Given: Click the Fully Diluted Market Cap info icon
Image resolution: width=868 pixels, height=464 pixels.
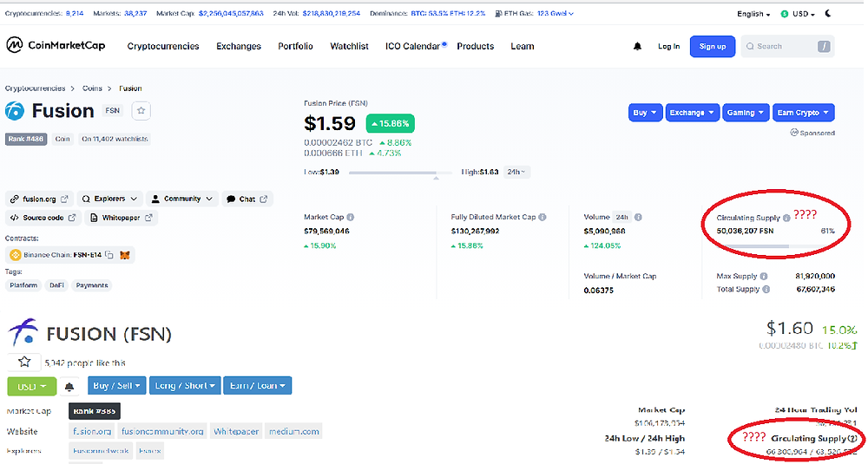Looking at the screenshot, I should tap(542, 218).
